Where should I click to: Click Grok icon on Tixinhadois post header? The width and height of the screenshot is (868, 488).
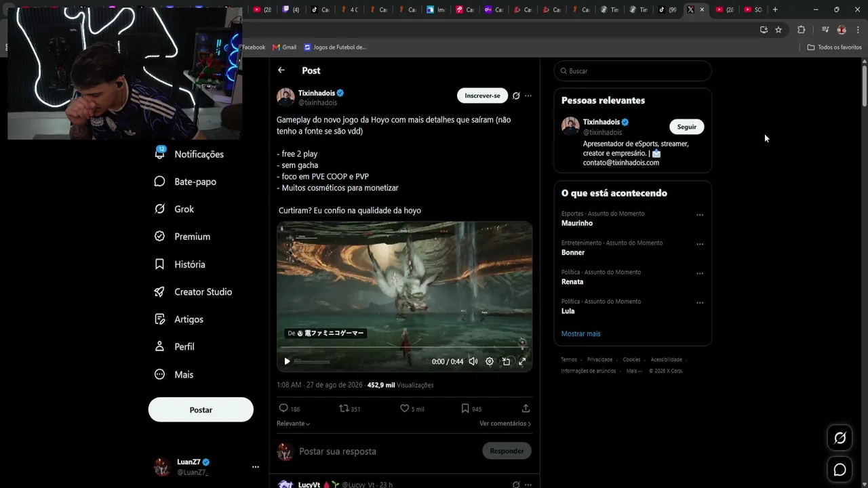coord(516,96)
